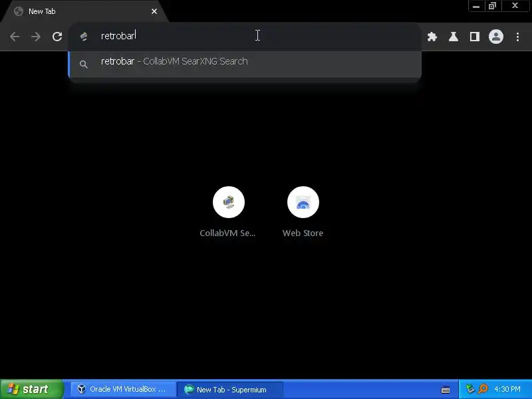Click the search engine icon in address bar
Image resolution: width=532 pixels, height=399 pixels.
pyautogui.click(x=84, y=36)
